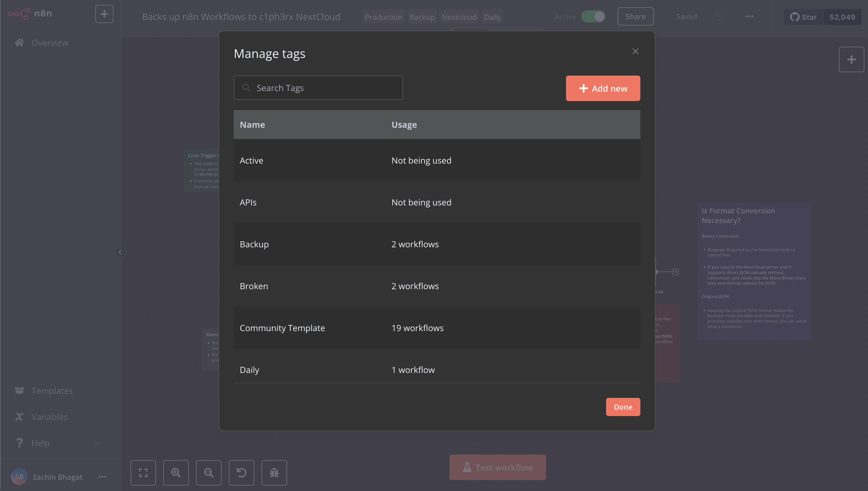Image resolution: width=868 pixels, height=491 pixels.
Task: Open Variables in the sidebar
Action: tap(49, 417)
